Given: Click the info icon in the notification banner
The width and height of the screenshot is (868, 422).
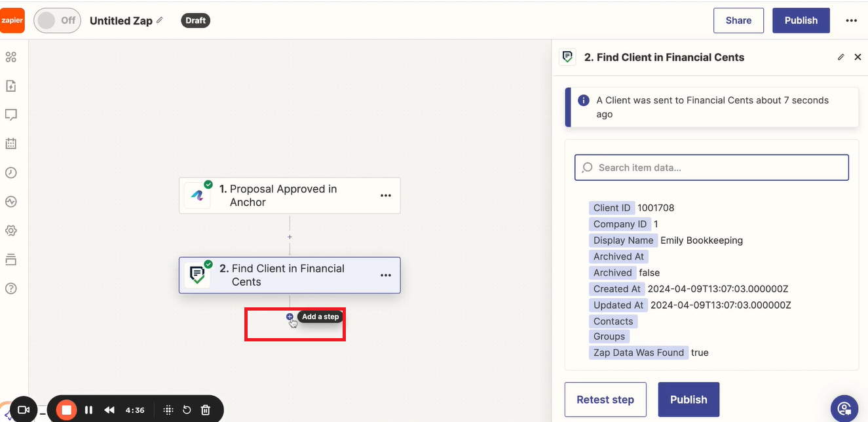Looking at the screenshot, I should coord(583,100).
